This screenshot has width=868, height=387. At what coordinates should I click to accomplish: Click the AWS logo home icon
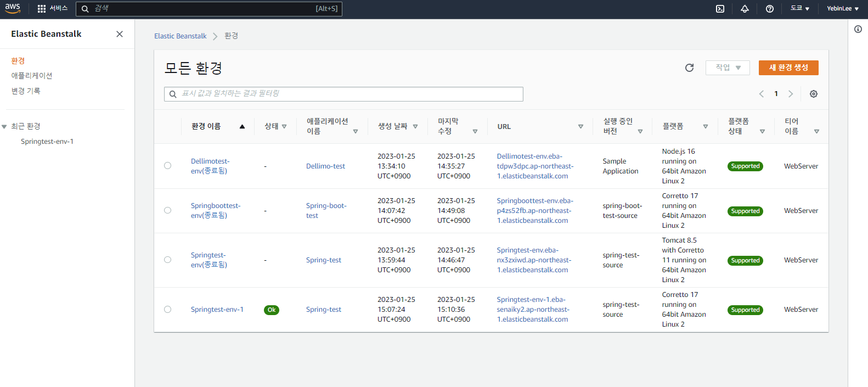pyautogui.click(x=13, y=8)
